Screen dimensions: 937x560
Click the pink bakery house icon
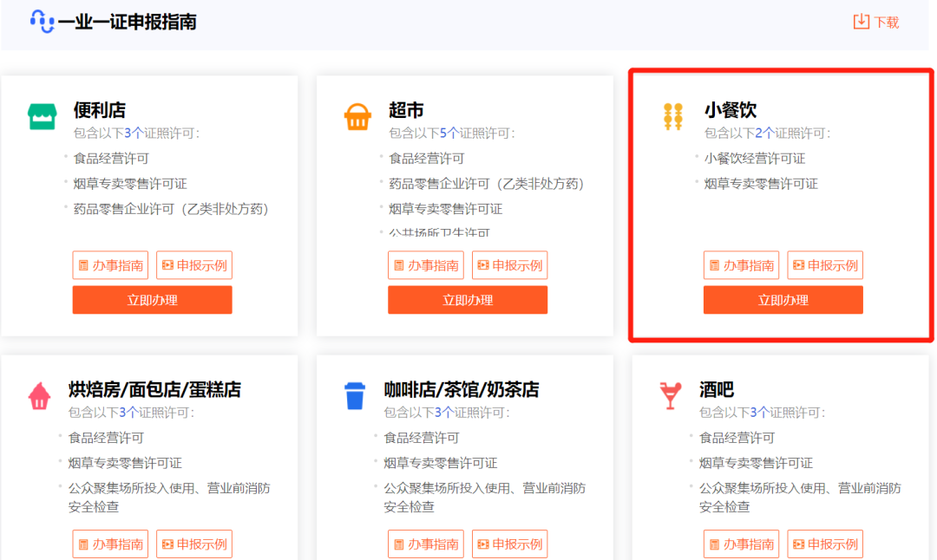click(40, 396)
